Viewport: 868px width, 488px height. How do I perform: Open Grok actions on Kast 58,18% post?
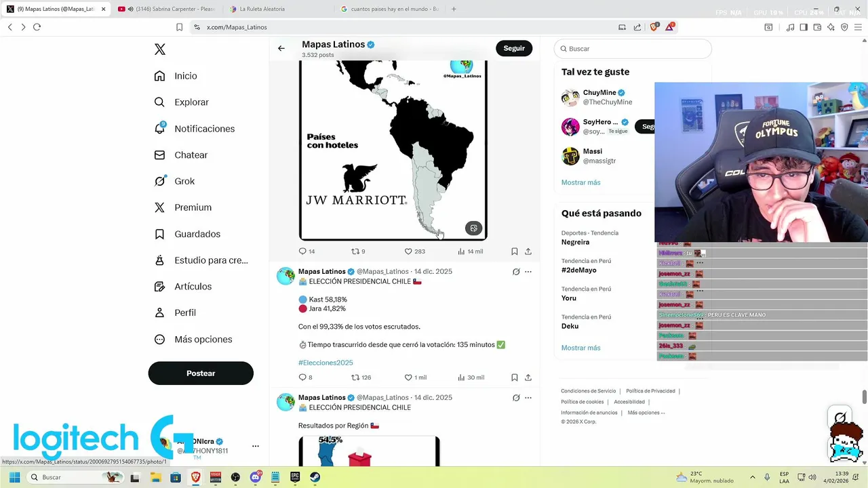click(516, 272)
